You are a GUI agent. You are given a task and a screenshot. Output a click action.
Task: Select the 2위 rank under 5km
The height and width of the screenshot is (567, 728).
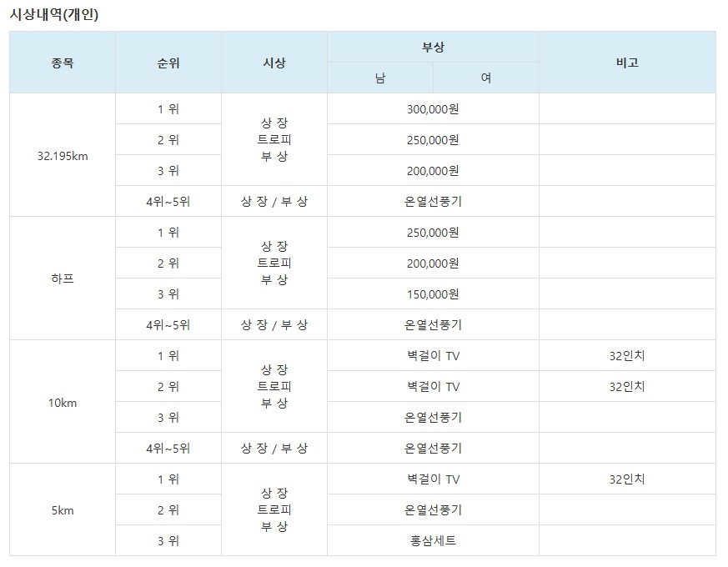click(168, 509)
